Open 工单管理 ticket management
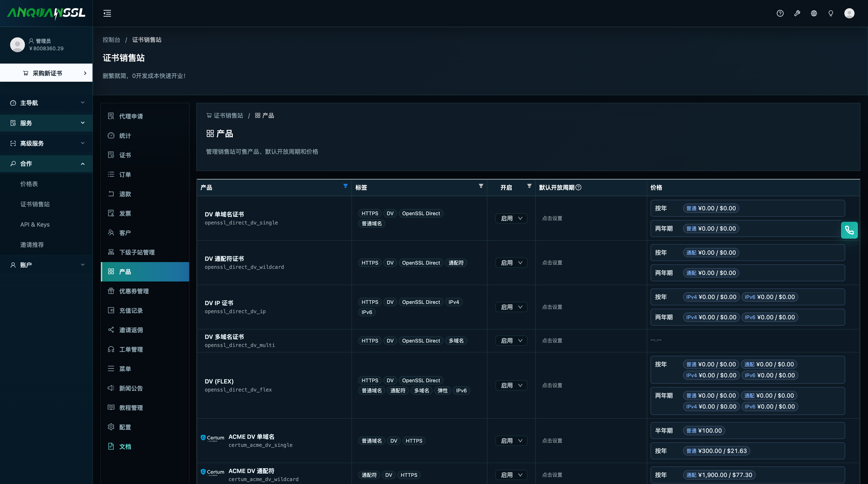Screen dimensions: 868x484 [x=145, y=349]
